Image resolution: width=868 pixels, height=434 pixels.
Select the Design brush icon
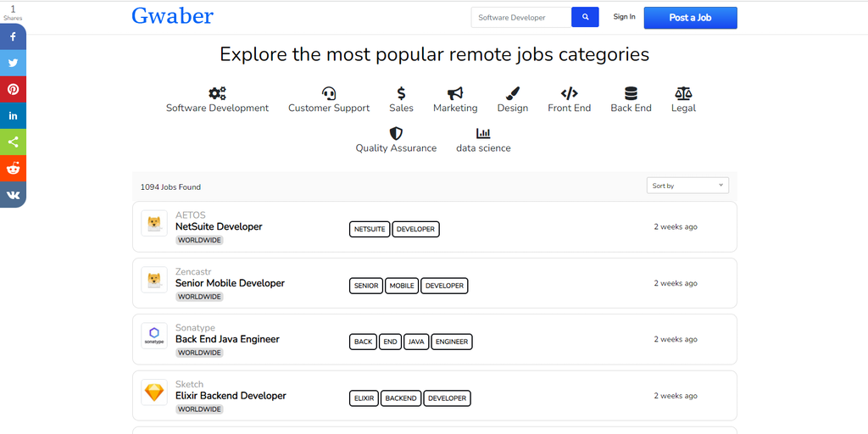[x=512, y=93]
